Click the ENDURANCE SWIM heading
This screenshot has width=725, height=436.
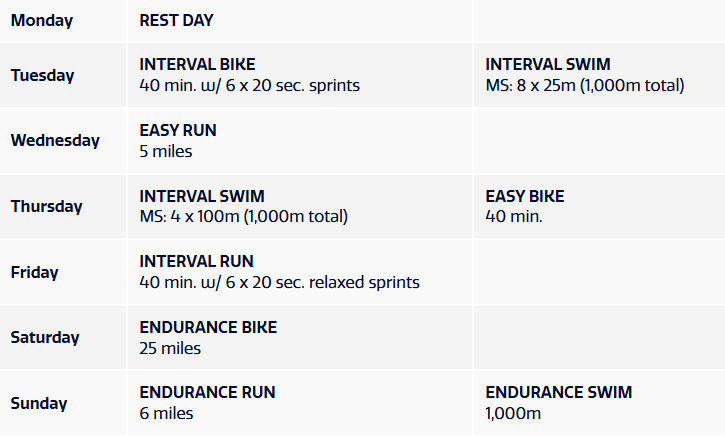click(x=559, y=393)
